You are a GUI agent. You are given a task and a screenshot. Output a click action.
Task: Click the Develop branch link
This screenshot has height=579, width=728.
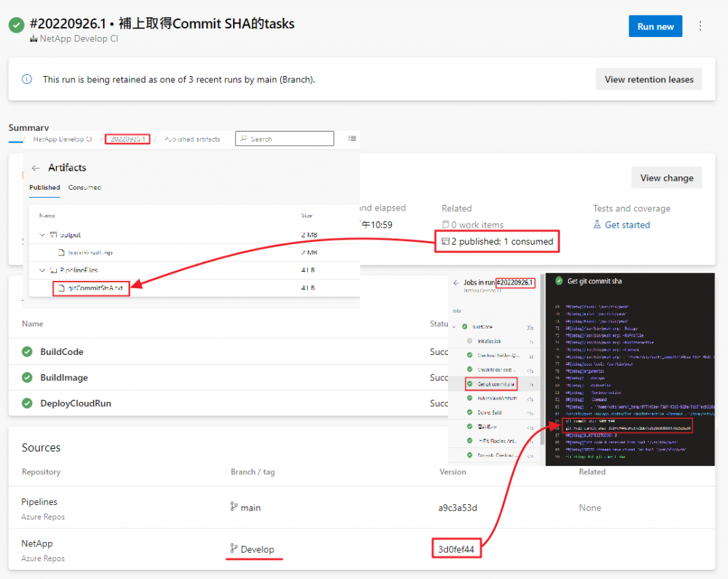point(257,549)
